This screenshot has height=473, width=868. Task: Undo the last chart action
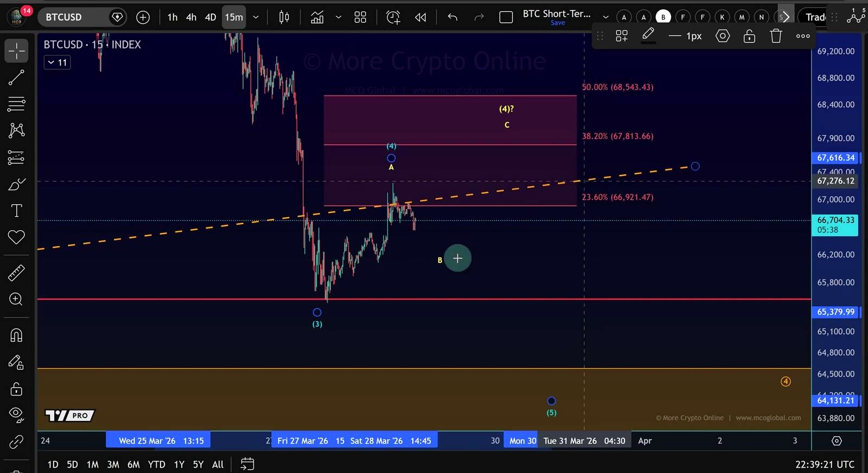point(452,17)
